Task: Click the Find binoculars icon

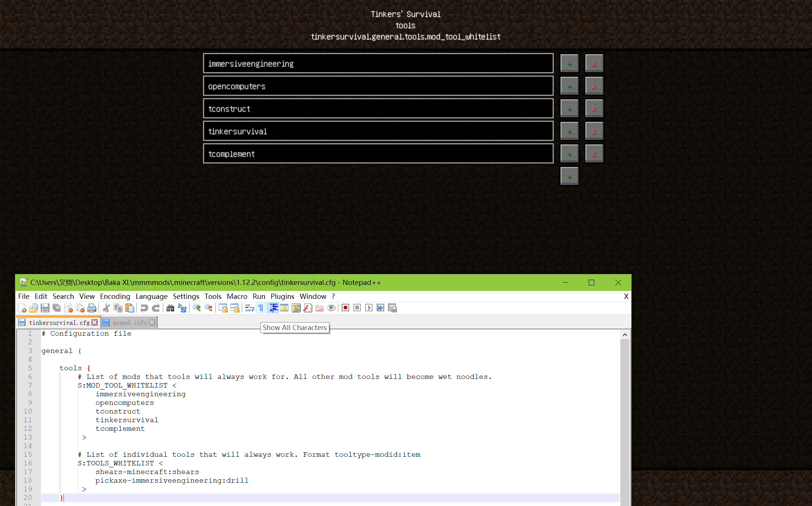Action: tap(170, 308)
